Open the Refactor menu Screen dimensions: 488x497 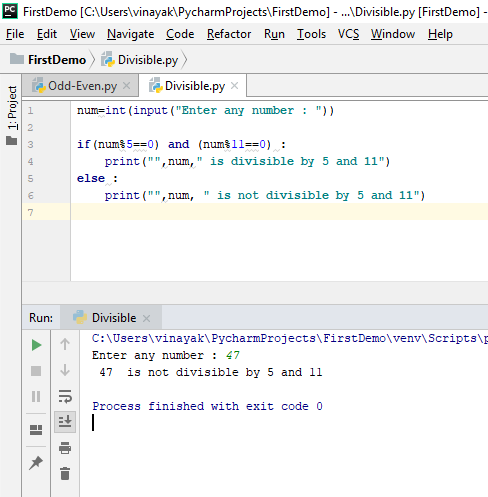[229, 34]
